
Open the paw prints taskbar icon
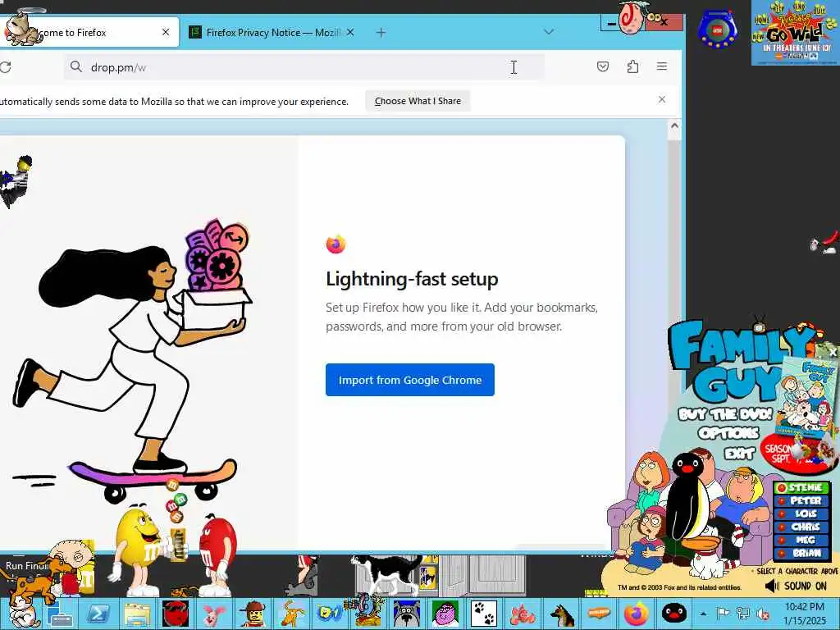[x=484, y=614]
